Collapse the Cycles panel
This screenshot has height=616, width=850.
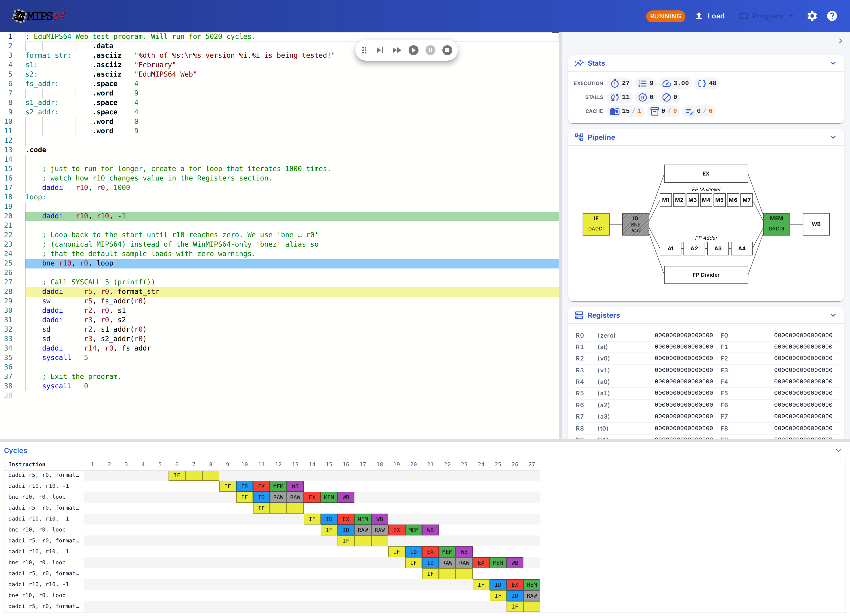point(838,450)
